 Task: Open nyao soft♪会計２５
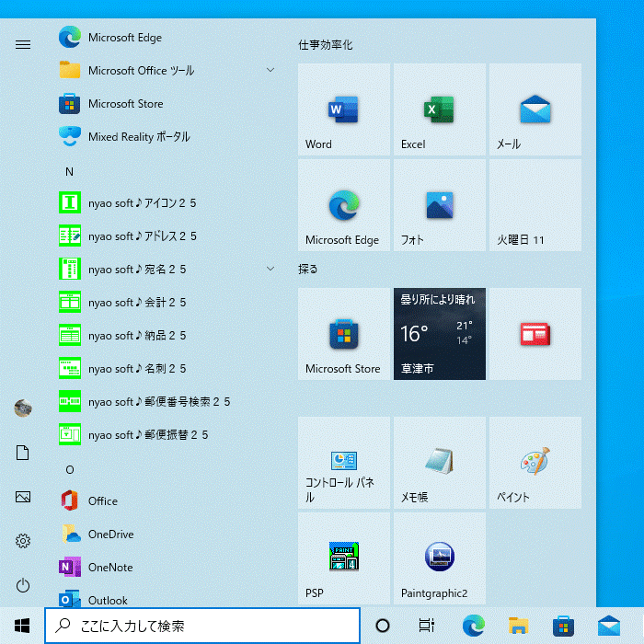pyautogui.click(x=165, y=303)
